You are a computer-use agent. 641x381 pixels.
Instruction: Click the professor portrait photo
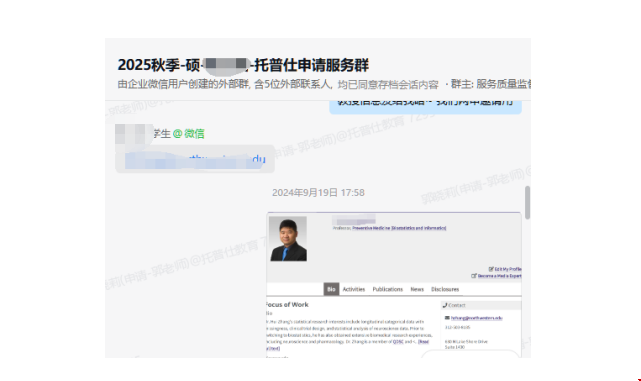click(x=288, y=239)
